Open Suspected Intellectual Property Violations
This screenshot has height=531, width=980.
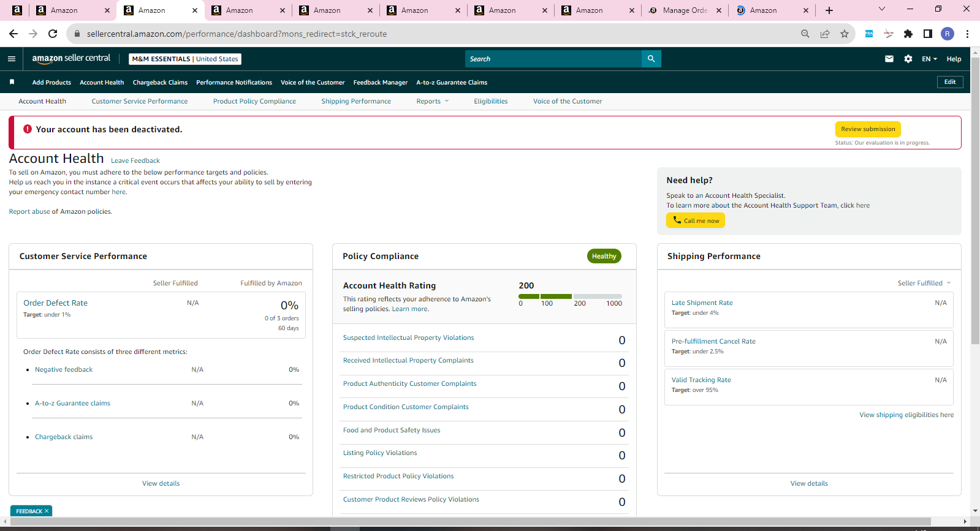[408, 337]
